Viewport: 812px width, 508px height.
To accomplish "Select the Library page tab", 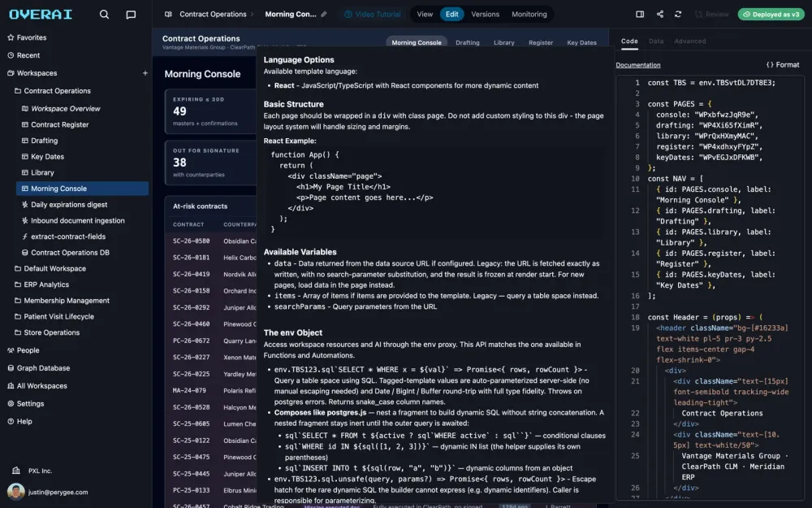I will (x=504, y=42).
